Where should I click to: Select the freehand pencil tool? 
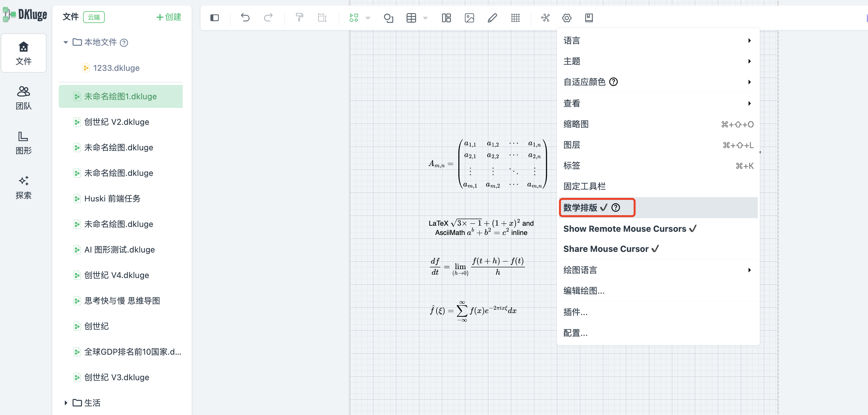[x=492, y=18]
